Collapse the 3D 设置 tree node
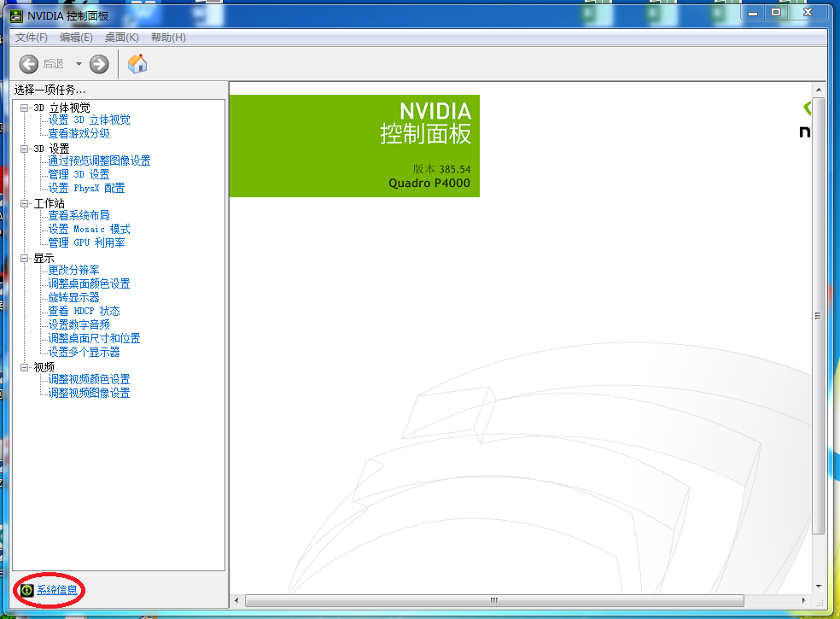The image size is (840, 619). (24, 149)
